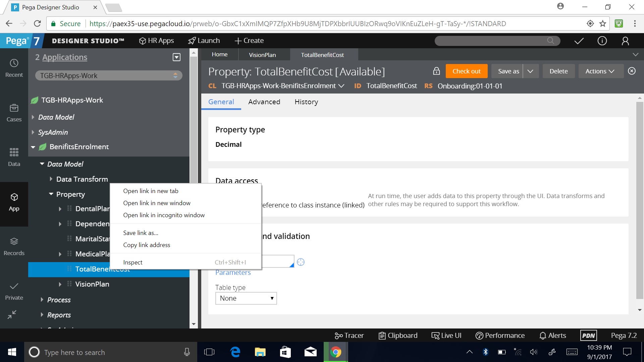
Task: Expand the Data Transform node
Action: [x=51, y=179]
